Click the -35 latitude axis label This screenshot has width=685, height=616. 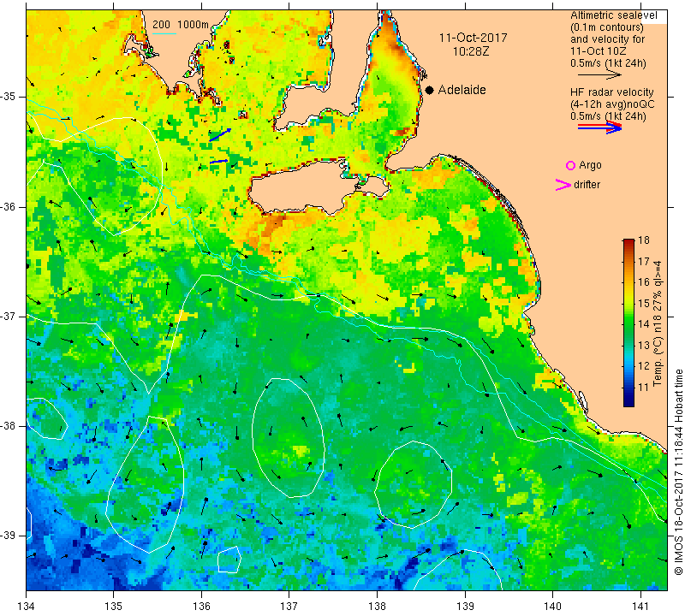(x=9, y=97)
